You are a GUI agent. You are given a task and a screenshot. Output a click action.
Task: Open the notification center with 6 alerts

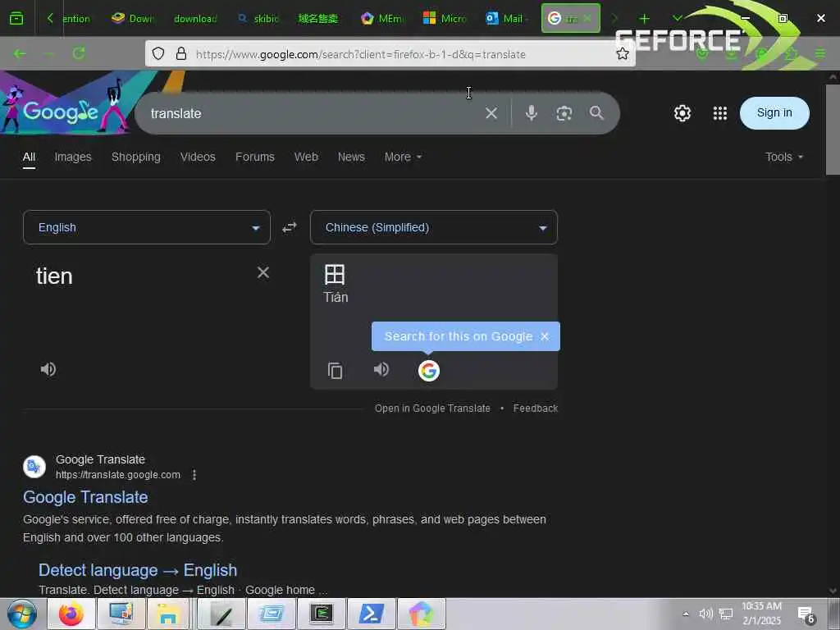pyautogui.click(x=806, y=614)
